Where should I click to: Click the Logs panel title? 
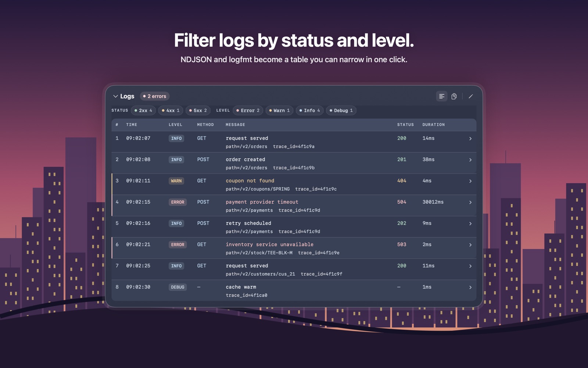tap(127, 96)
